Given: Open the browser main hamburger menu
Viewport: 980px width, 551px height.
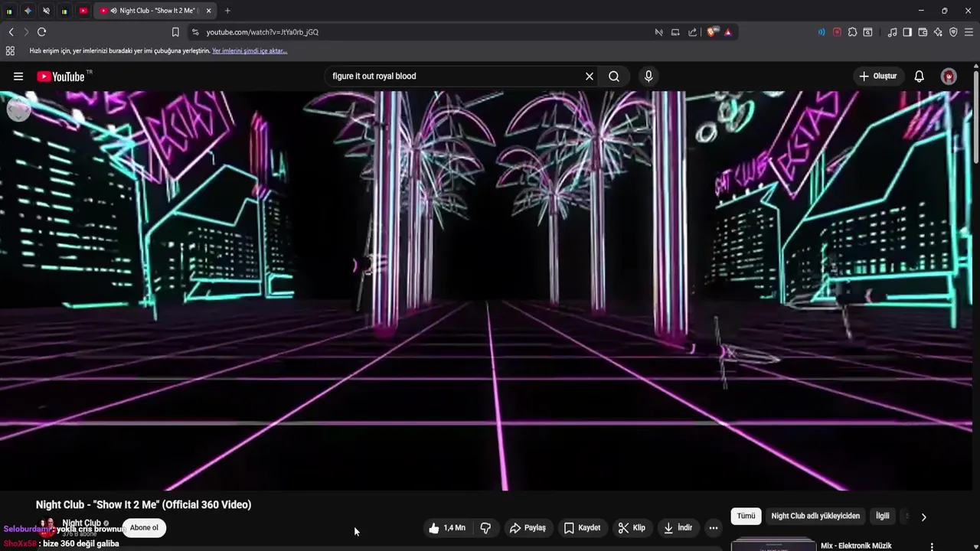Looking at the screenshot, I should (x=969, y=32).
